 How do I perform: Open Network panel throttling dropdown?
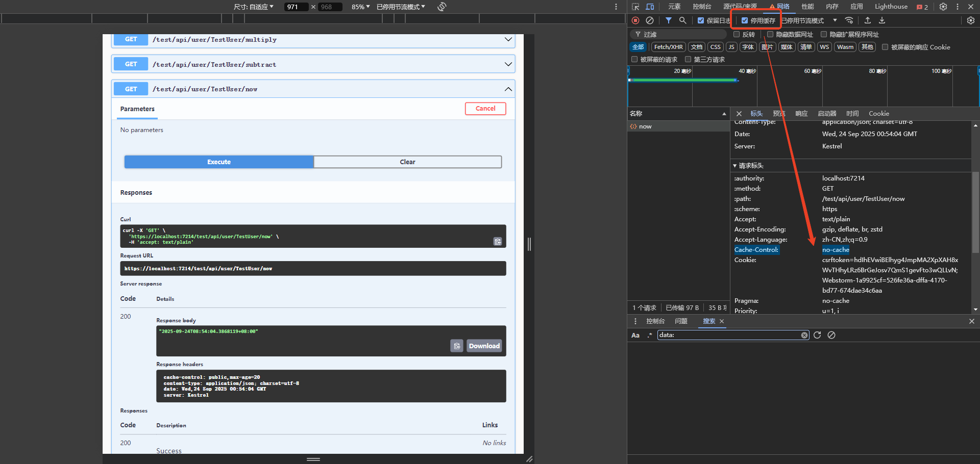click(x=810, y=20)
